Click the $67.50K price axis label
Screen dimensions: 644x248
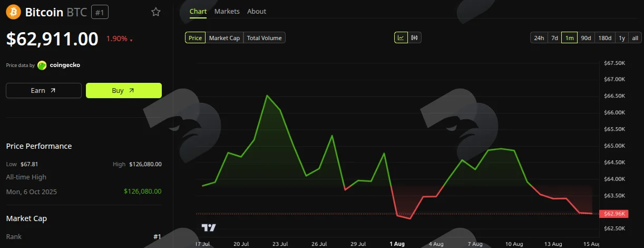coord(614,63)
